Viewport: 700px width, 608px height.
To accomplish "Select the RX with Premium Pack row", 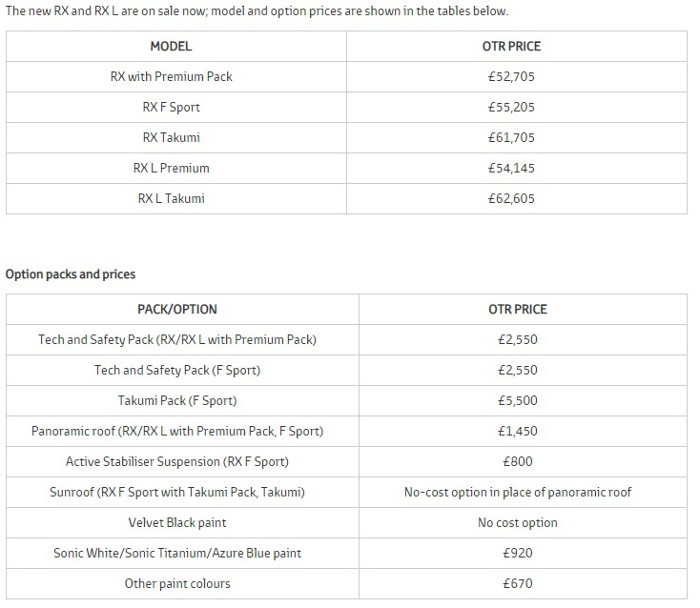I will [x=171, y=76].
